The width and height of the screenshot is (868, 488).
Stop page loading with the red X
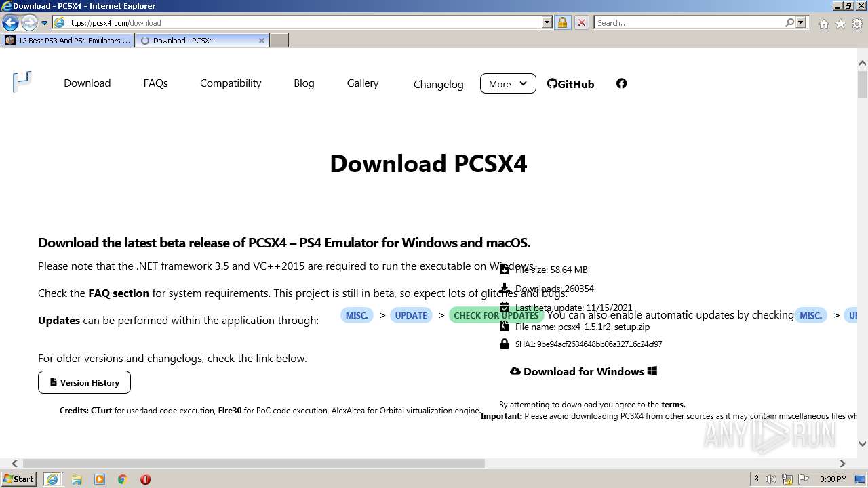(581, 22)
